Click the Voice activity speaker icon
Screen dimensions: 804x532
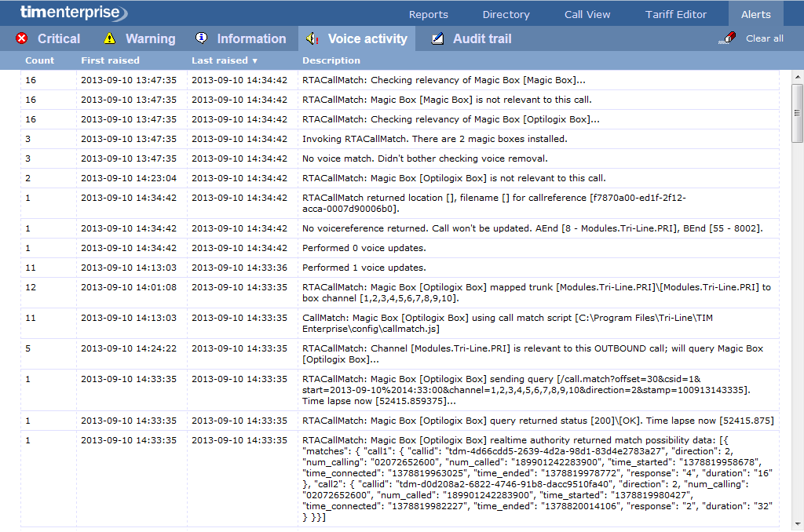[312, 38]
